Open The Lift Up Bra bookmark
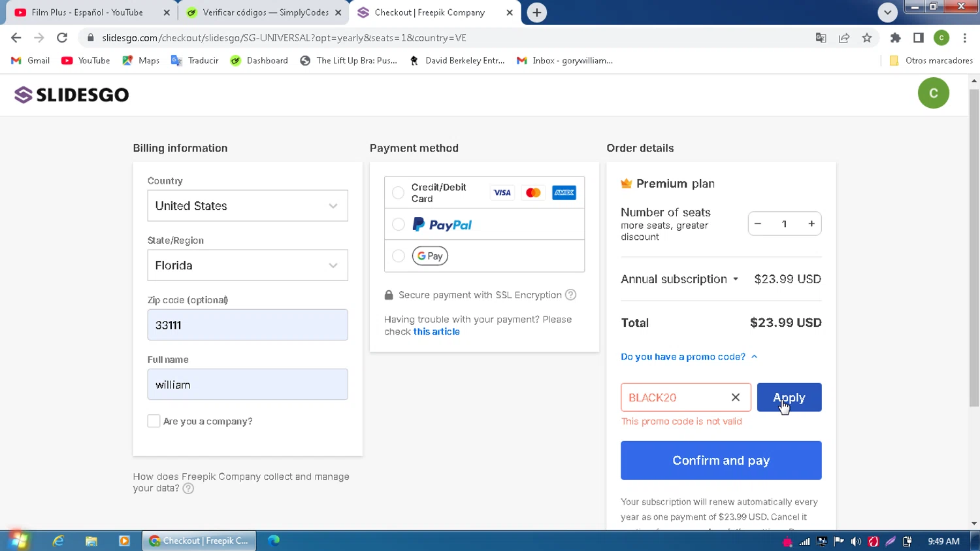980x551 pixels. click(349, 60)
